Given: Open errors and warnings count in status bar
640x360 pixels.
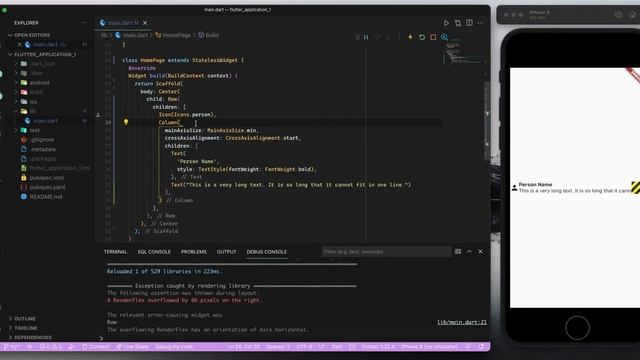Looking at the screenshot, I should (51, 347).
